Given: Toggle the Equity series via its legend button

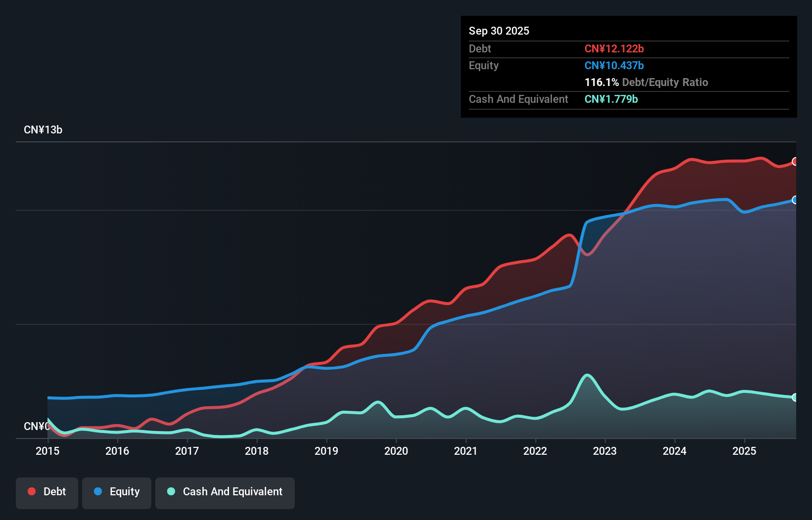Looking at the screenshot, I should pyautogui.click(x=117, y=491).
